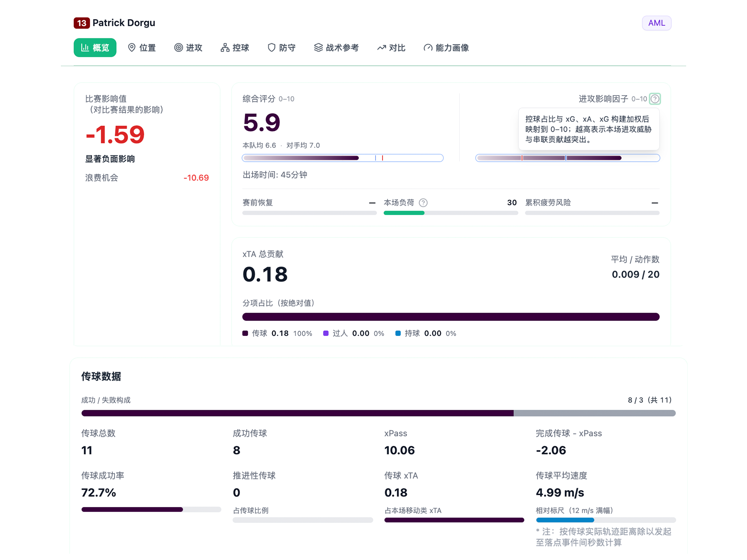Click the 显著负面影响 label
The width and height of the screenshot is (747, 560).
[x=110, y=159]
